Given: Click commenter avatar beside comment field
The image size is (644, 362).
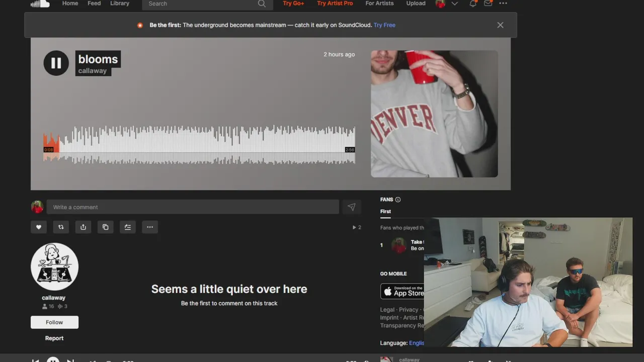Looking at the screenshot, I should [37, 207].
